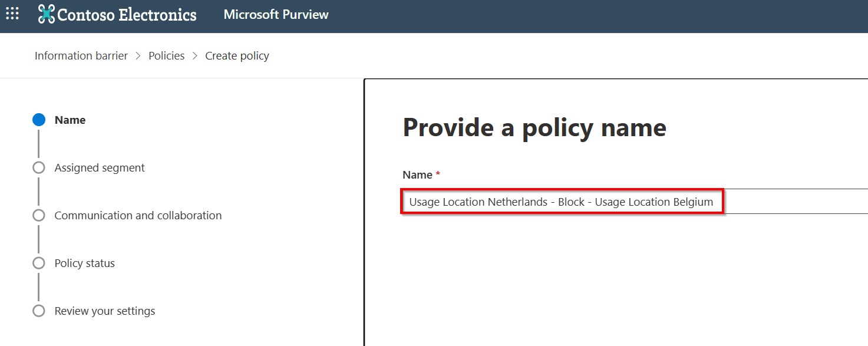
Task: Select the Review your settings radio indicator
Action: (x=38, y=311)
